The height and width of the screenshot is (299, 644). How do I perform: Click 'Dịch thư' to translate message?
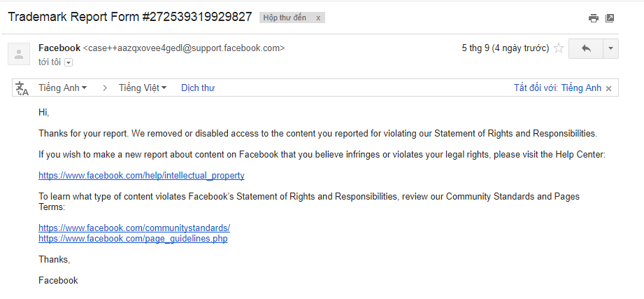point(198,88)
